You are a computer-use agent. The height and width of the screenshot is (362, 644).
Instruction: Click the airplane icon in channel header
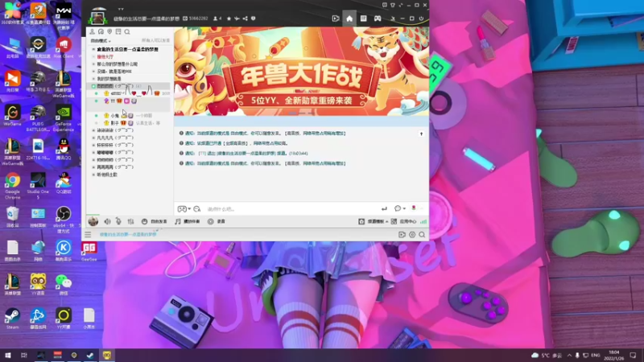tap(237, 19)
